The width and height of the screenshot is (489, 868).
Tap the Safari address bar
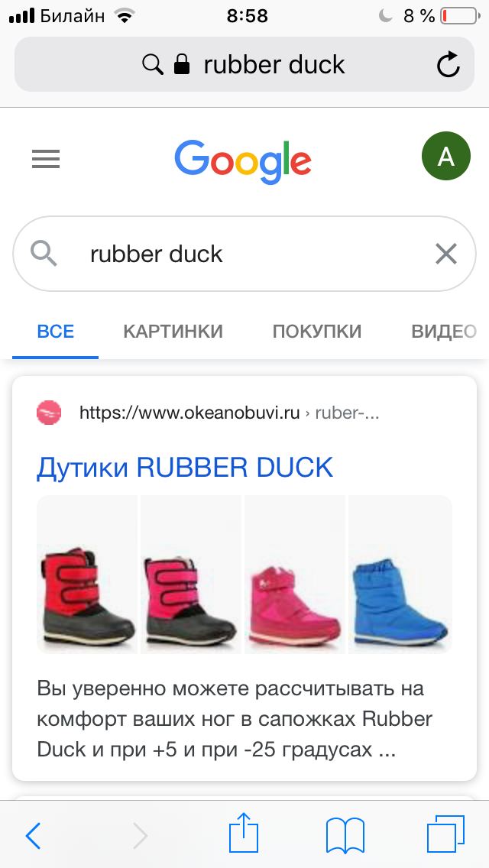[x=244, y=65]
